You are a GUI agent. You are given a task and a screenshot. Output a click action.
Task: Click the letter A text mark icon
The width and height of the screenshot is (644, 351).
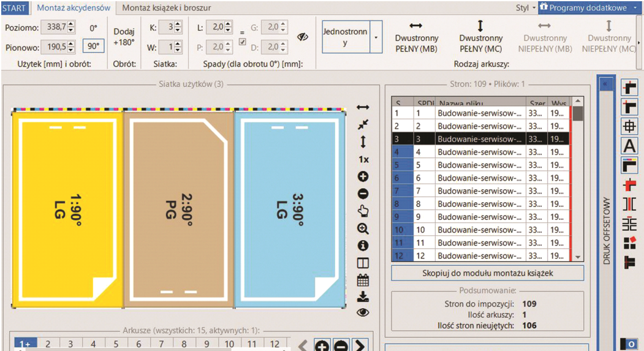coord(629,146)
